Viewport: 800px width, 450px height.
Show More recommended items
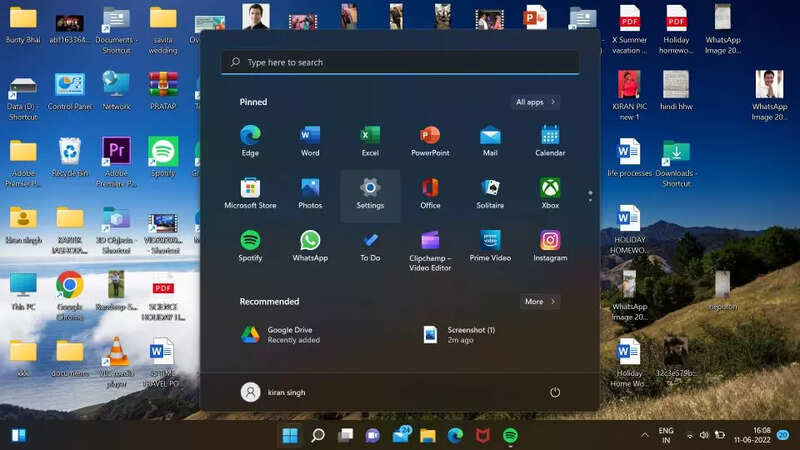coord(540,302)
